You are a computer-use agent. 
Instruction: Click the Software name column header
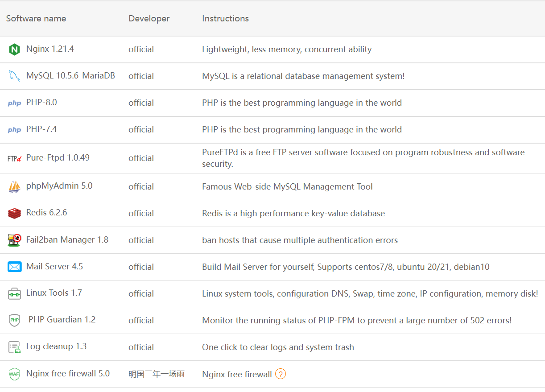(36, 19)
